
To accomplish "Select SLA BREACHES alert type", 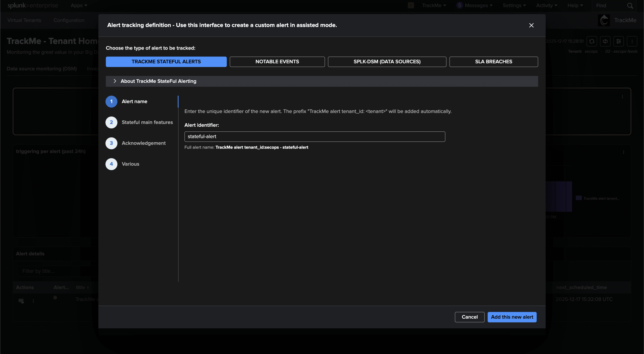I will click(493, 62).
